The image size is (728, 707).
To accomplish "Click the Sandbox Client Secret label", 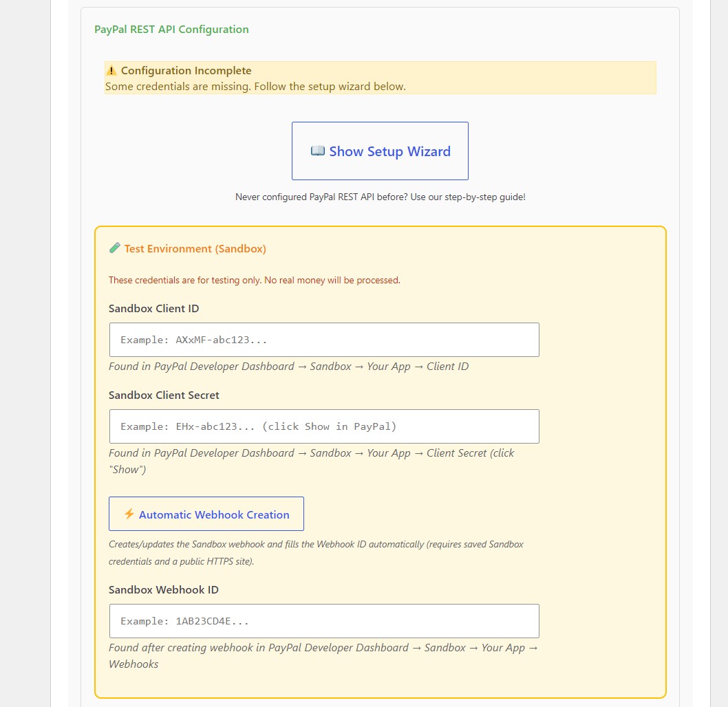I will coord(164,395).
